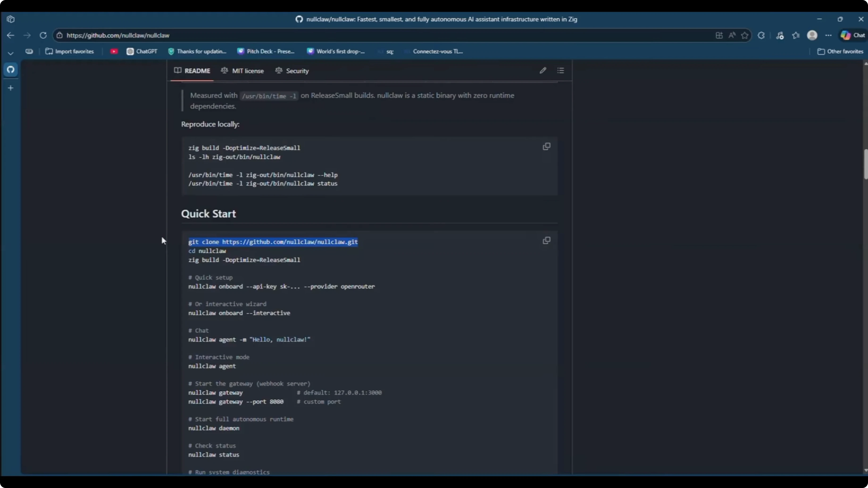Edit the README using the pencil icon
Screen dimensions: 868x488
pos(543,70)
